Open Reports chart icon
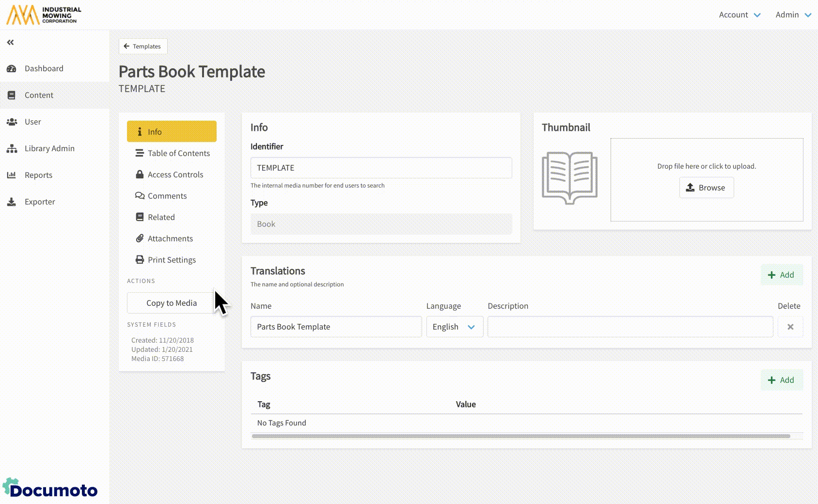The image size is (818, 504). 12,175
